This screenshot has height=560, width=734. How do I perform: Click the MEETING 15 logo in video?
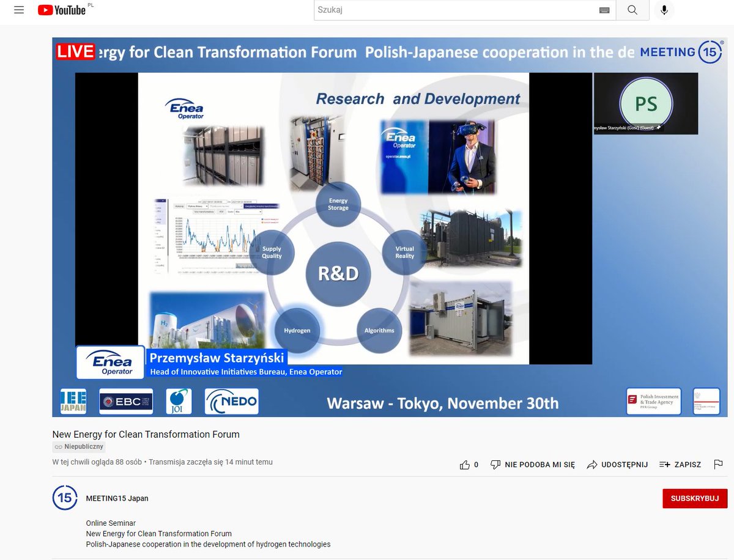tap(681, 53)
